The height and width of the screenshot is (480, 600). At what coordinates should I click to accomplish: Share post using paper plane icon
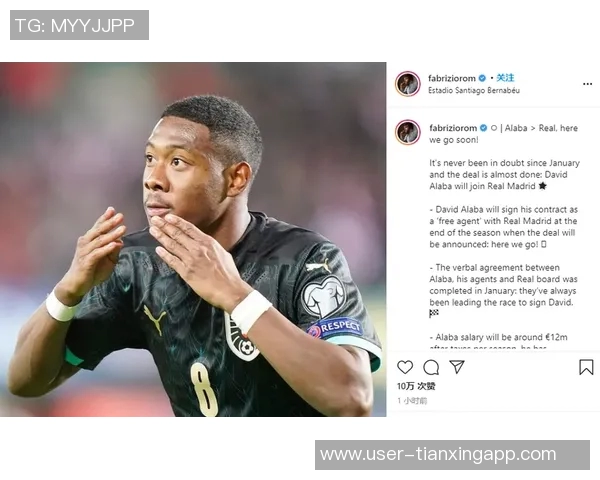click(x=457, y=367)
